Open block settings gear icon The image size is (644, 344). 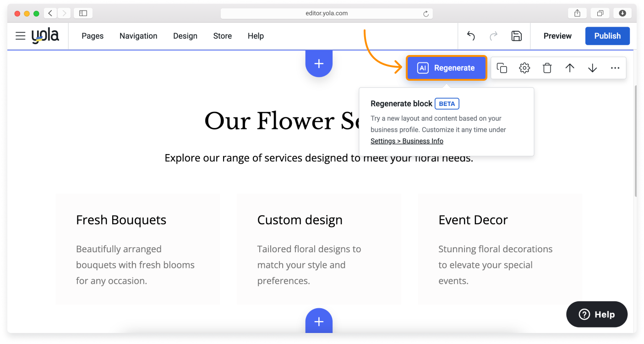pos(524,68)
